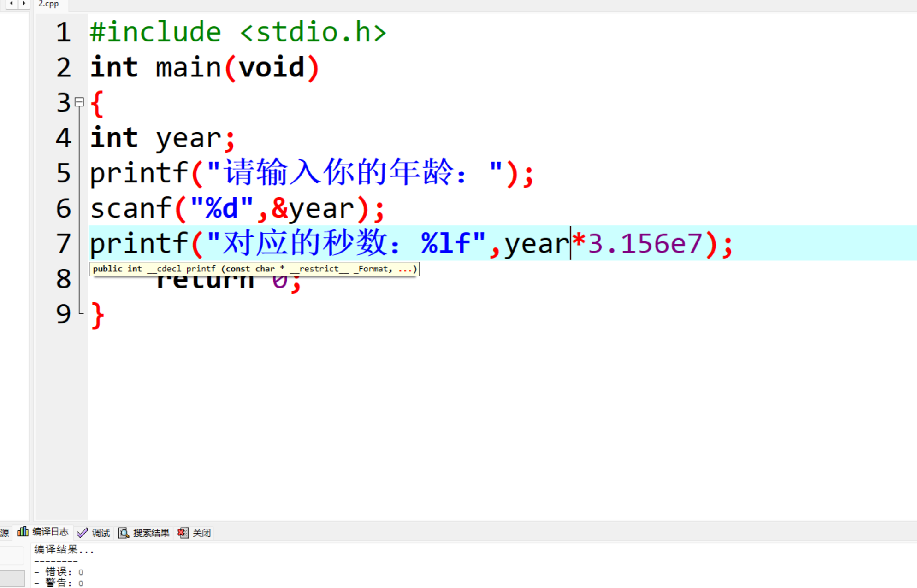The image size is (917, 588).
Task: Click inside the scanf statement on line 6
Action: [236, 209]
